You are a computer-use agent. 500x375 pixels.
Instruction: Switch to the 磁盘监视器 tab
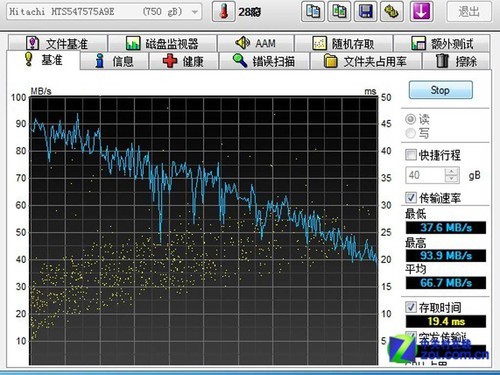pos(162,43)
